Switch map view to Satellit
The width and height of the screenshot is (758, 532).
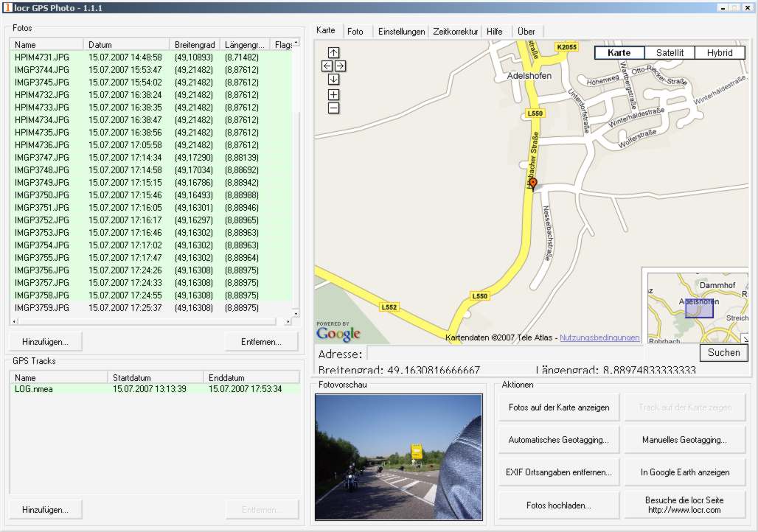point(670,53)
